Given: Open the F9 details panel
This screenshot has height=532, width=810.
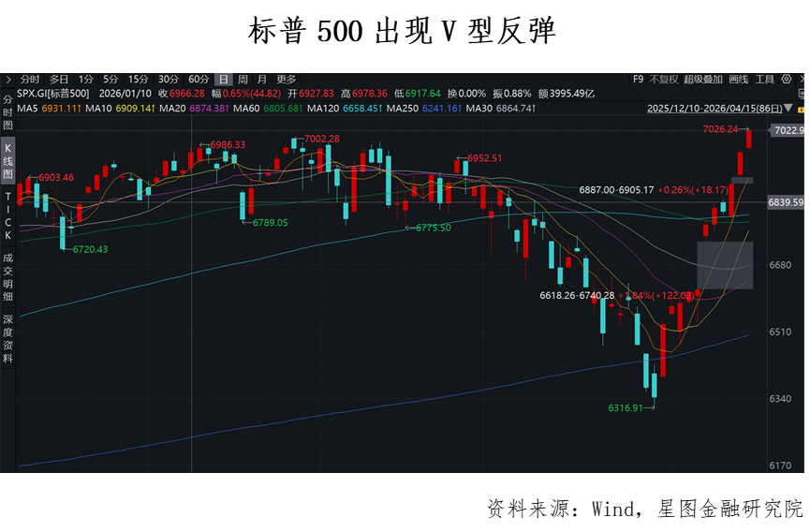Looking at the screenshot, I should tap(638, 79).
